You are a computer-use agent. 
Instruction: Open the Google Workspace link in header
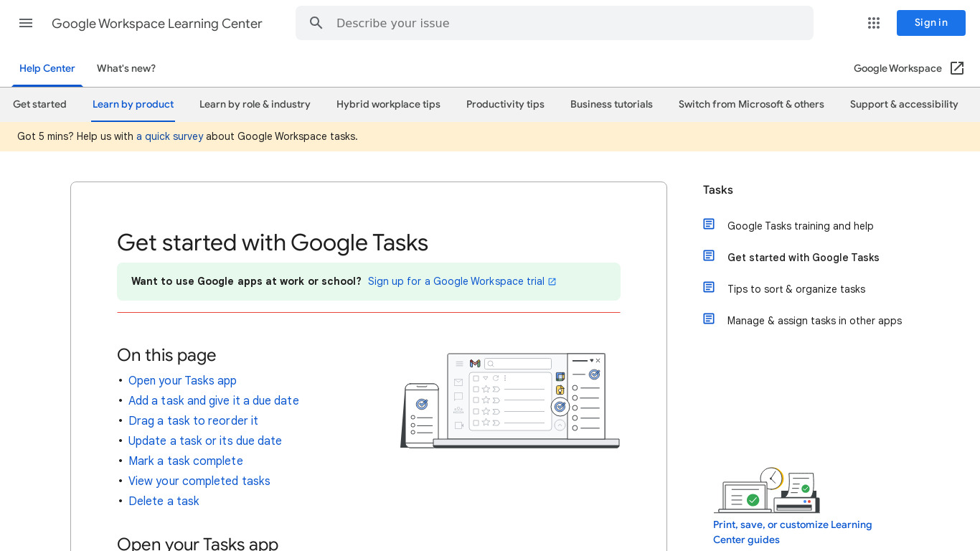(x=897, y=68)
